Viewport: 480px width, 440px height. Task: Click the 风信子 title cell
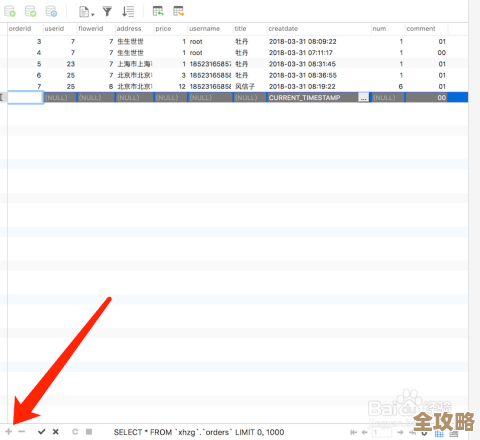pyautogui.click(x=245, y=87)
